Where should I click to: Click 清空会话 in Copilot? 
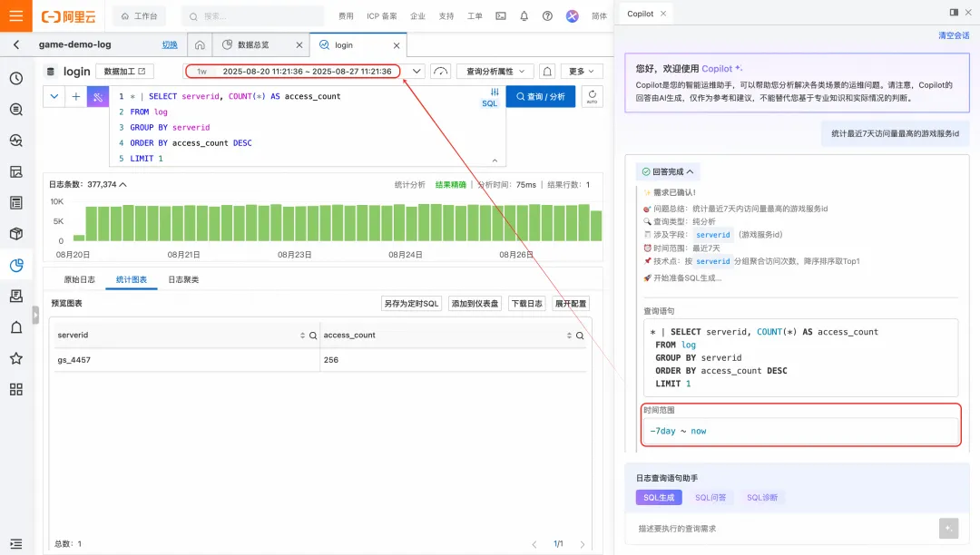954,35
